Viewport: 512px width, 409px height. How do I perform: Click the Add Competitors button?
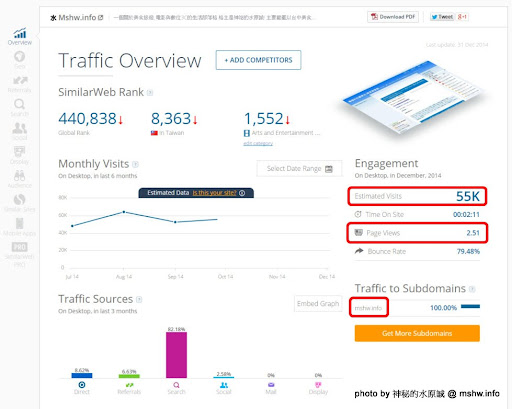(258, 60)
